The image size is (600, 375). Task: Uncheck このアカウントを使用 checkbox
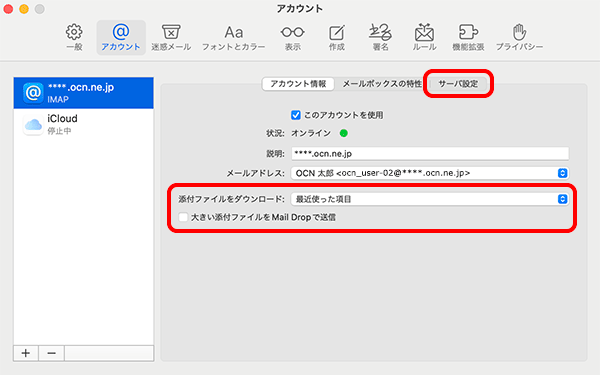[x=296, y=115]
